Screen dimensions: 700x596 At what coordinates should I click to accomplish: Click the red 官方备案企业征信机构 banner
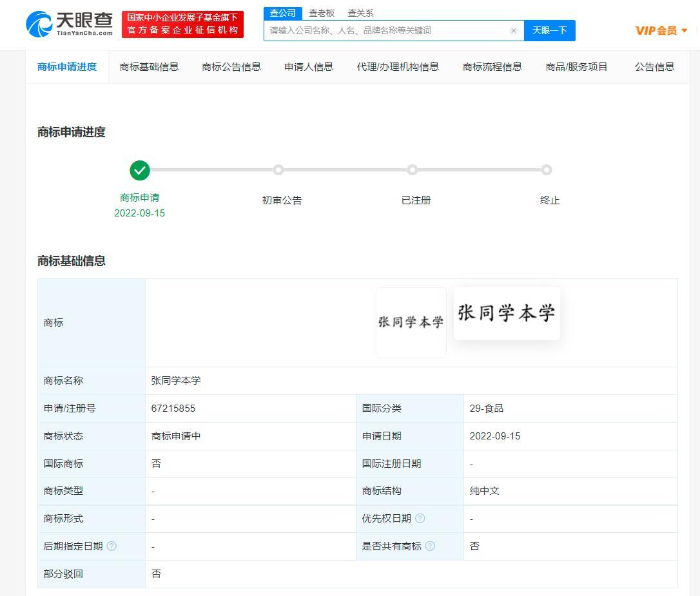[x=182, y=24]
